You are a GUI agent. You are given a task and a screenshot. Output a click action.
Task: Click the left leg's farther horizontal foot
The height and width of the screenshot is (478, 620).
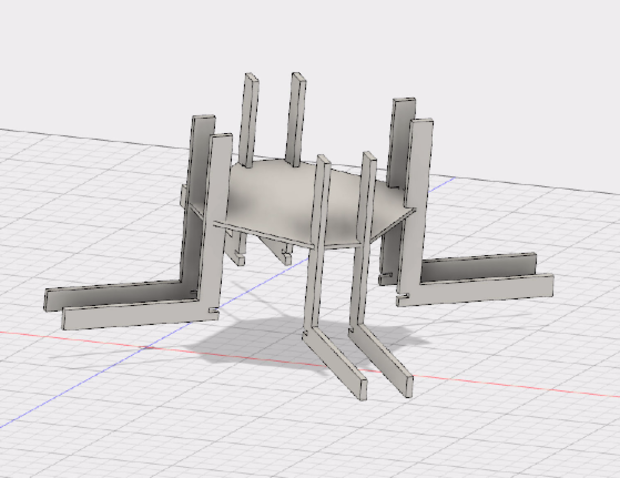click(x=110, y=293)
